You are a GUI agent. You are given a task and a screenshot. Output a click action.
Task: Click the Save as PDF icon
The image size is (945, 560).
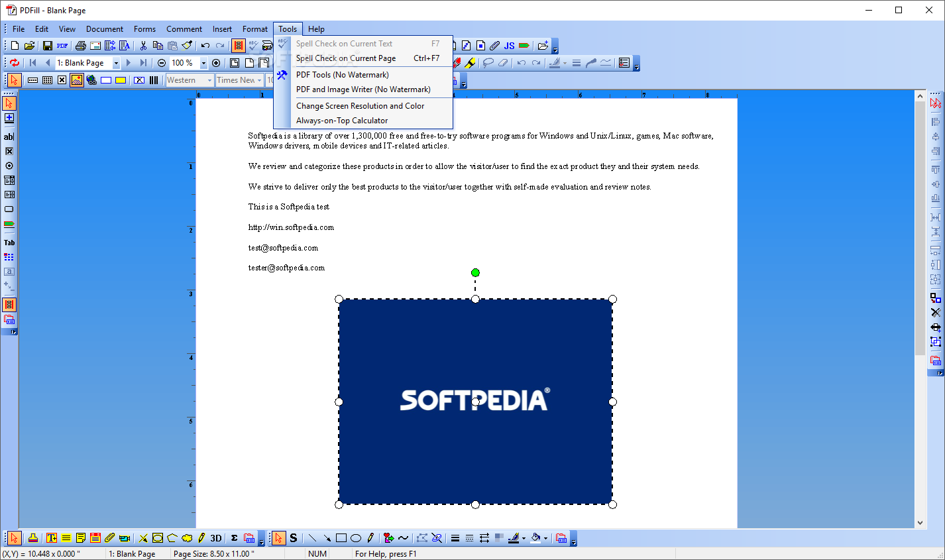click(x=62, y=46)
